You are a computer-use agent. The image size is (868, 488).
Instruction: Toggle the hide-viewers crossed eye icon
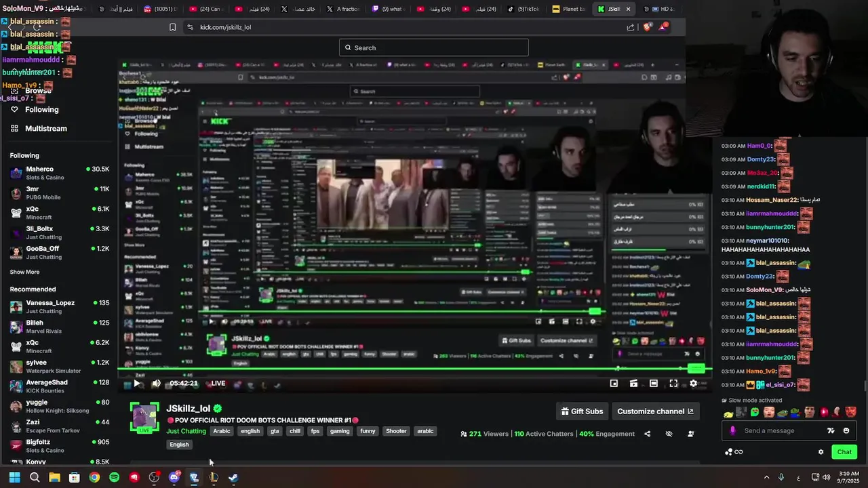click(x=669, y=434)
